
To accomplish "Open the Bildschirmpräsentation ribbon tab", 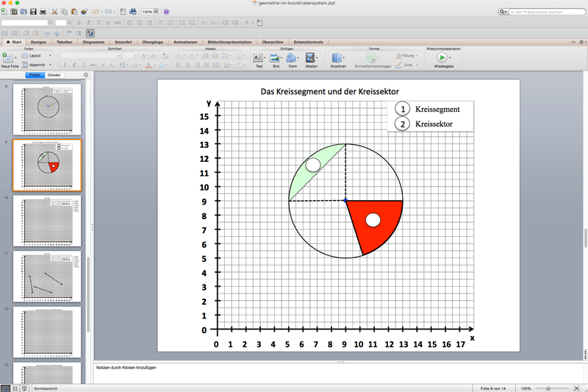I will pyautogui.click(x=229, y=42).
